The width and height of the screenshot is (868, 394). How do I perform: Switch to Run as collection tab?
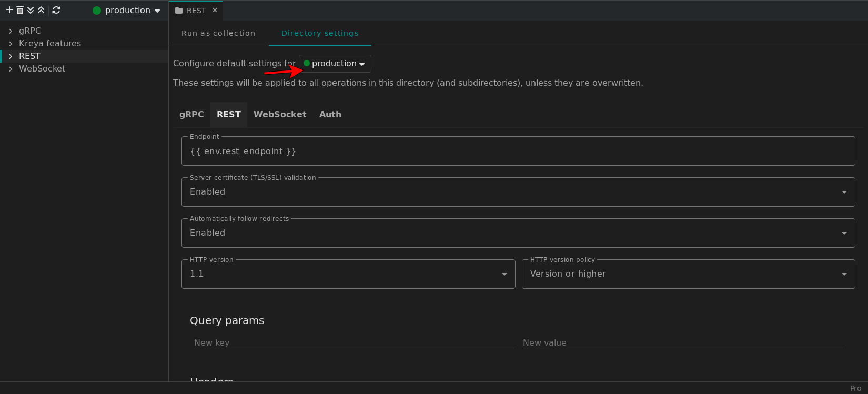(x=218, y=33)
